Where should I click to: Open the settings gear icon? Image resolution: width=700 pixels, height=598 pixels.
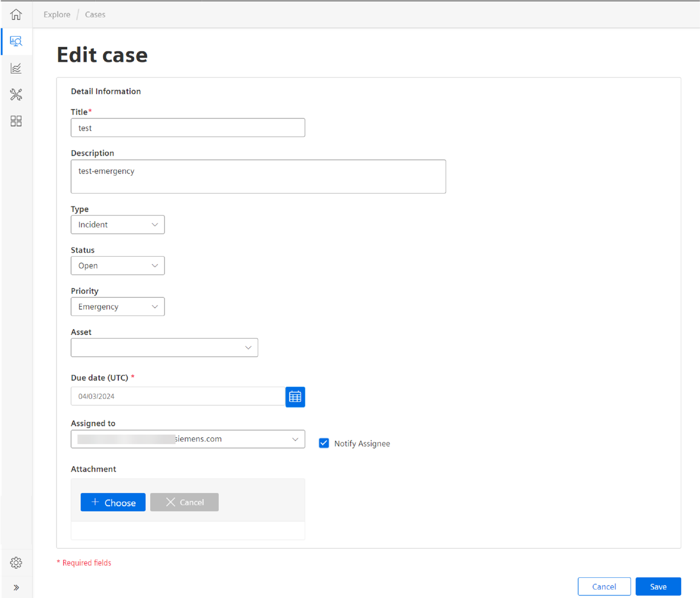click(16, 562)
